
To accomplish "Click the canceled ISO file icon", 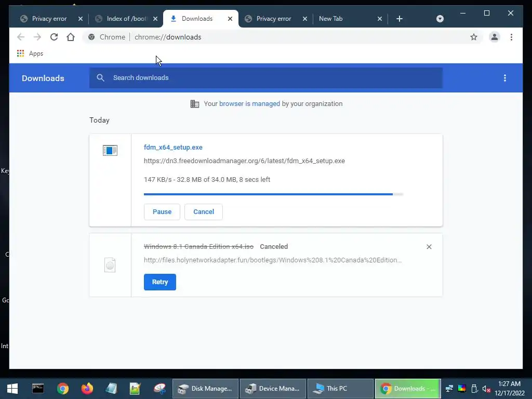I will click(110, 265).
